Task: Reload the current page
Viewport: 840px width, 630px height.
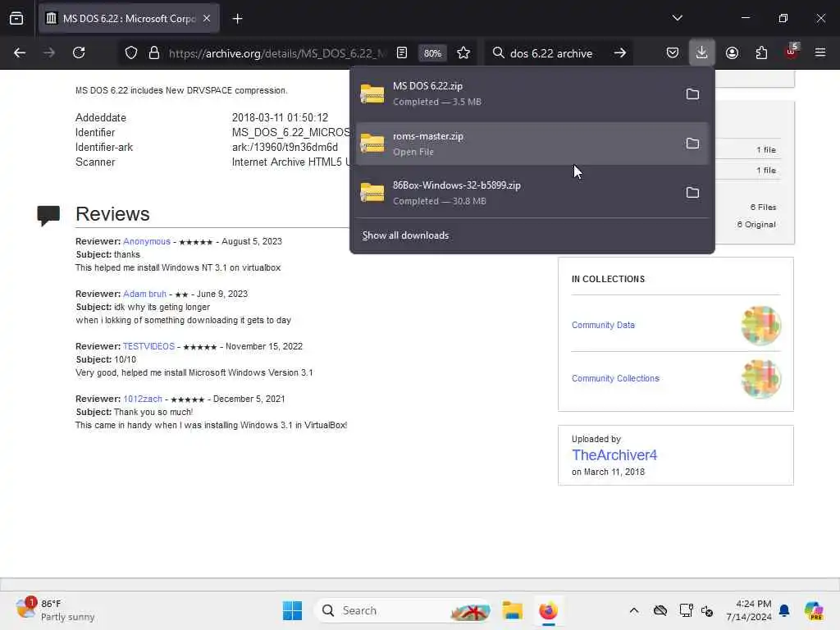Action: [80, 52]
